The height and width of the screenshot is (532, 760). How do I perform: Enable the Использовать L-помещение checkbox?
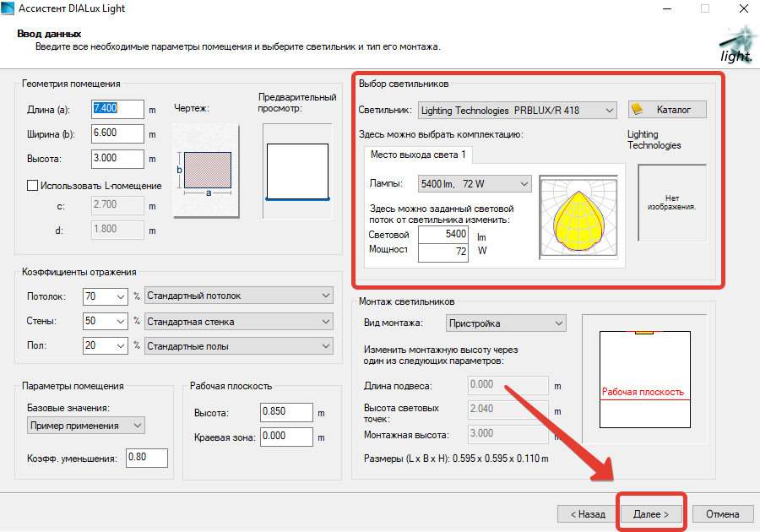[34, 185]
